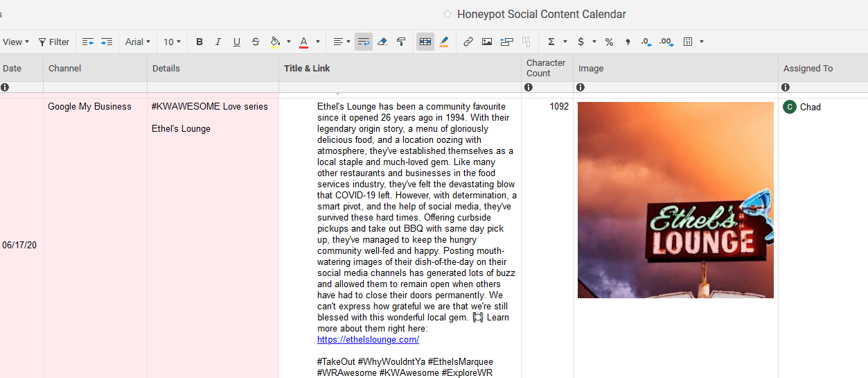868x378 pixels.
Task: Click the Honeypot Social Content Calendar title
Action: 542,14
